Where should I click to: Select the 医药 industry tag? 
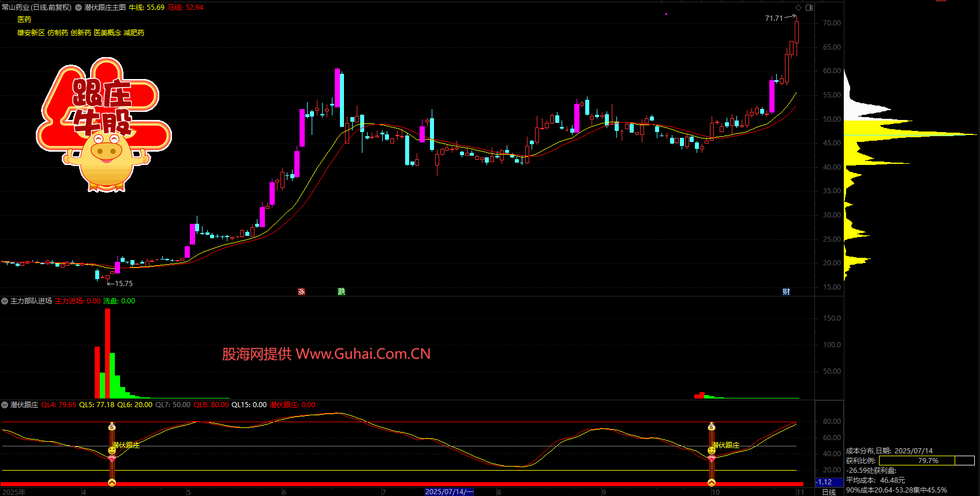click(x=24, y=20)
